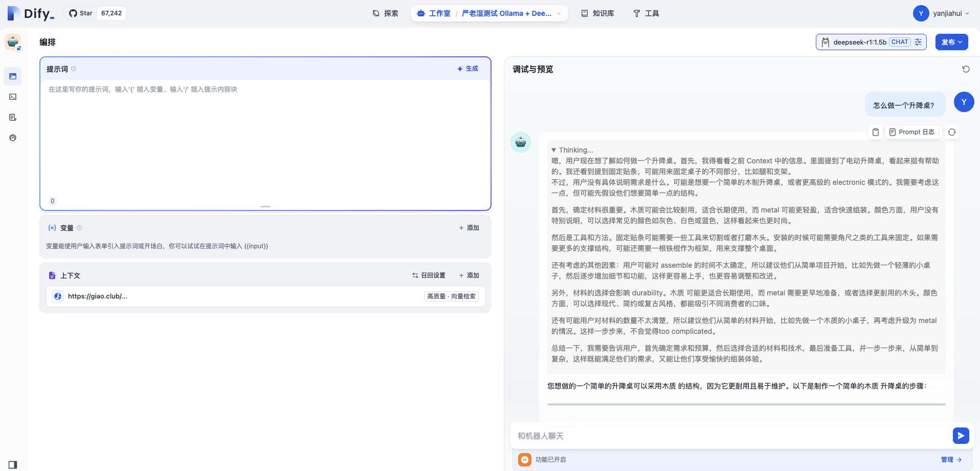Open the orchestration page icon in sidebar
This screenshot has height=471, width=980.
pos(13,76)
